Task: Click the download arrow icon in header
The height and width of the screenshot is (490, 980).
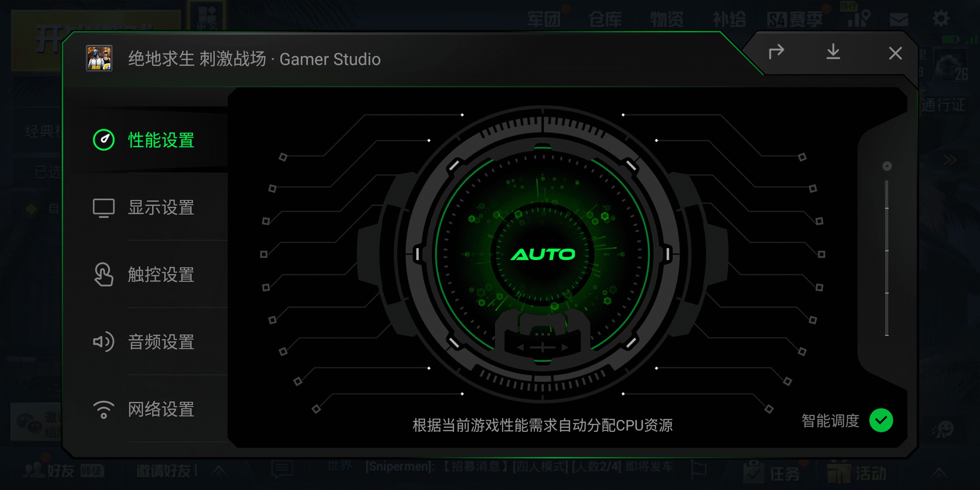Action: [x=833, y=52]
